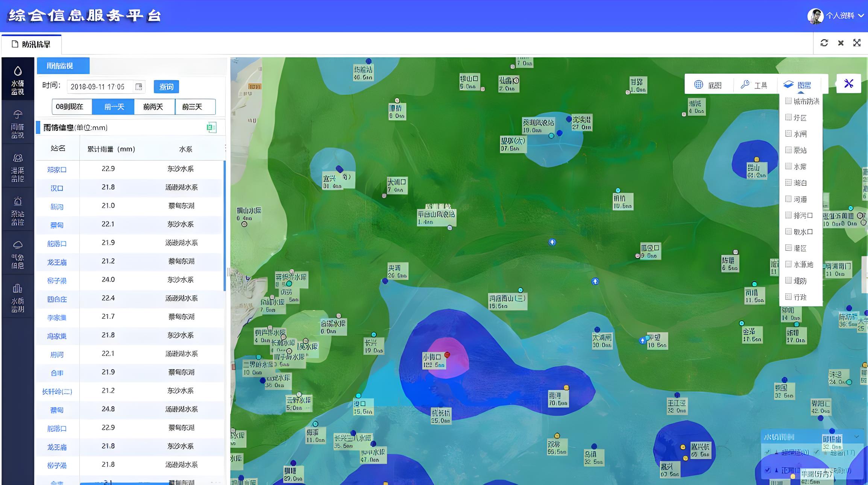Open the umbrella rainfall monitoring sidebar icon
The image size is (868, 485).
[18, 115]
